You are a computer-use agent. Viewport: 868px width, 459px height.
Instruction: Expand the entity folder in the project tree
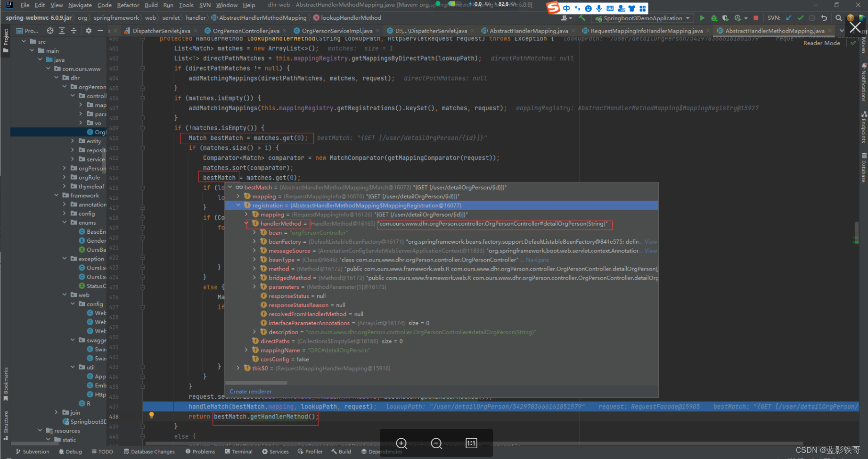[x=73, y=141]
